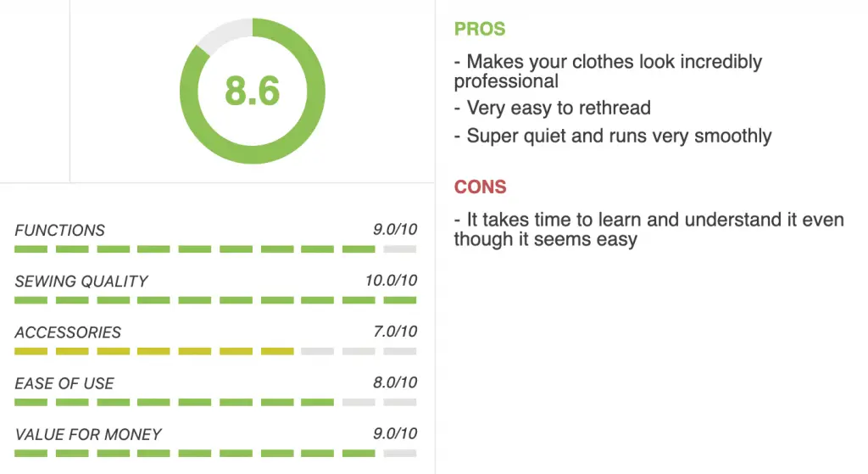Click the EASE OF USE label
The width and height of the screenshot is (868, 474).
tap(64, 383)
